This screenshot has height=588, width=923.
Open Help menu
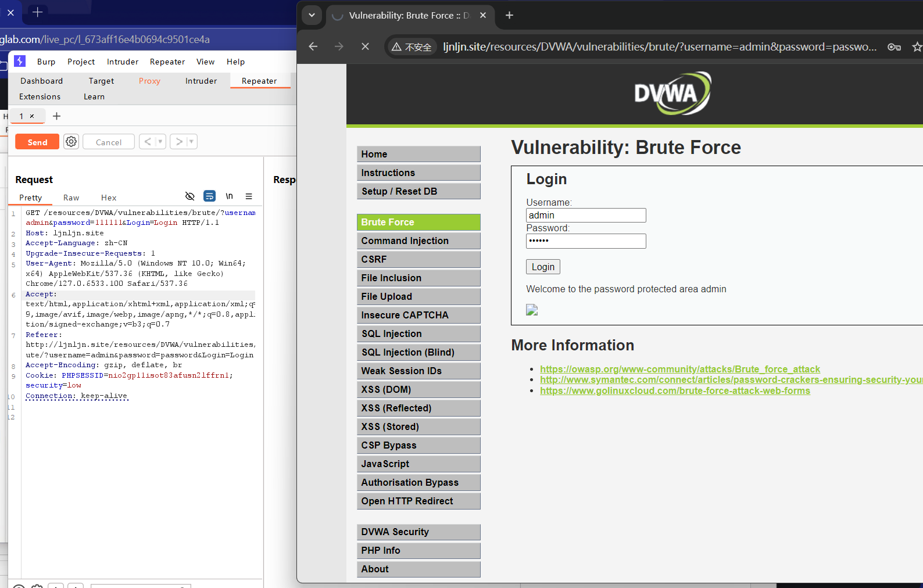235,62
